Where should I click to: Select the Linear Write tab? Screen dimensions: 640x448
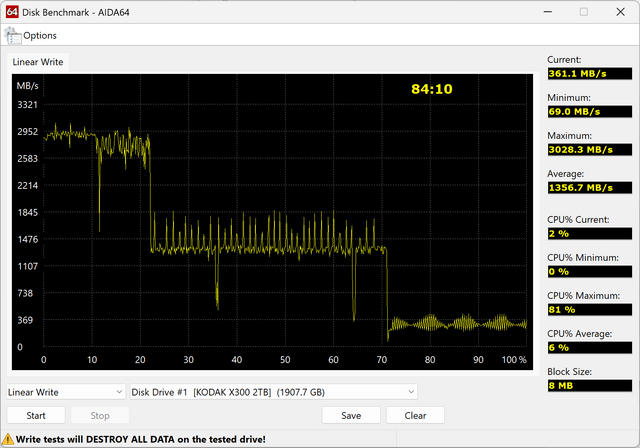tap(38, 62)
